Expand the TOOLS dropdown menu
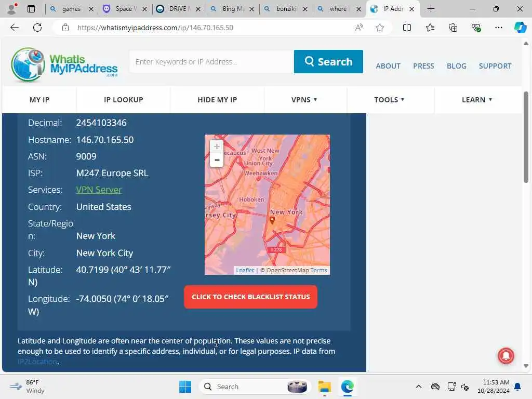 [x=389, y=100]
